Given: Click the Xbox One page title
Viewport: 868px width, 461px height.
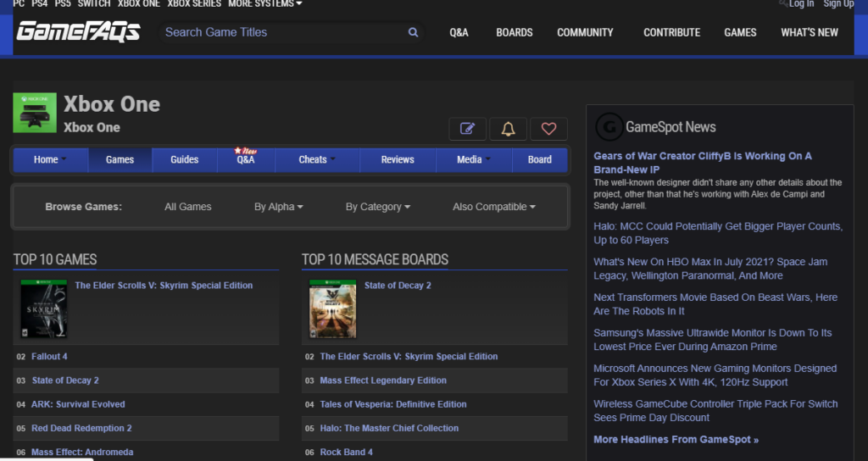Looking at the screenshot, I should (112, 104).
